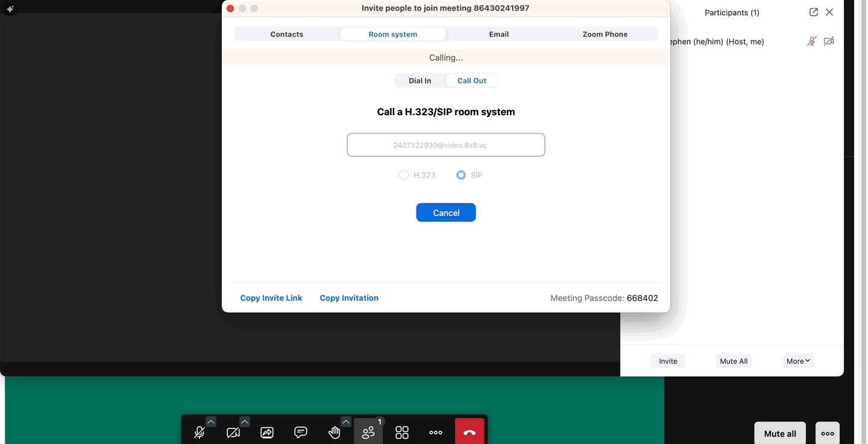868x444 pixels.
Task: Open the video settings chevron
Action: 245,421
